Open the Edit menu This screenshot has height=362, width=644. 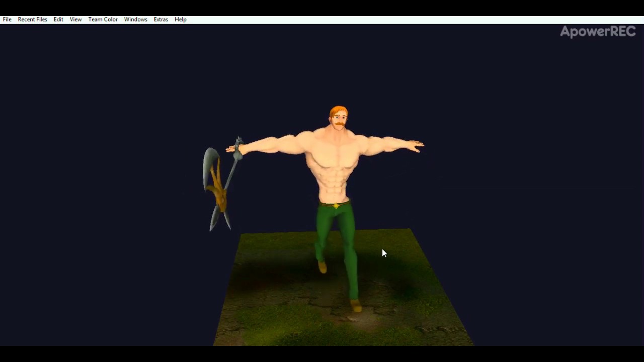58,19
